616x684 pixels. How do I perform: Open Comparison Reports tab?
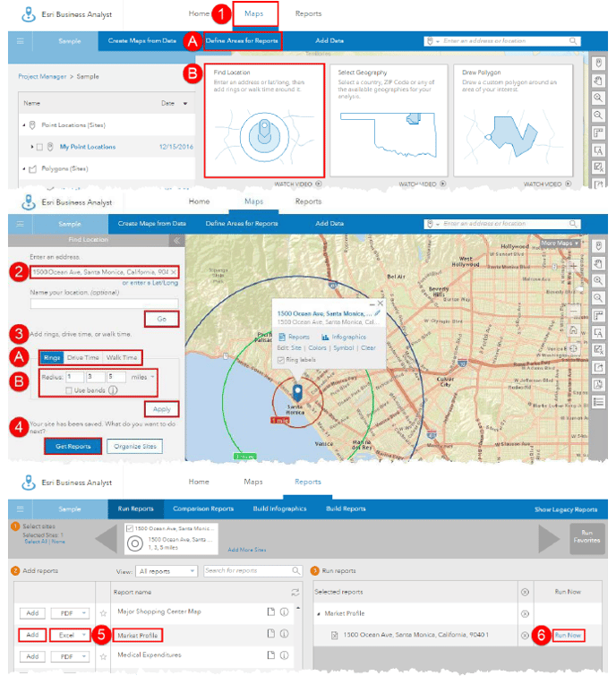point(203,509)
